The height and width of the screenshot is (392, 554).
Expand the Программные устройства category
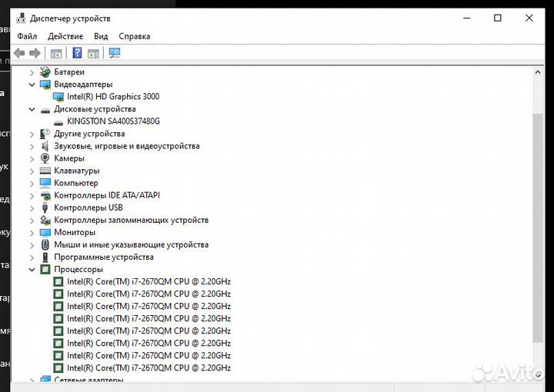(32, 257)
